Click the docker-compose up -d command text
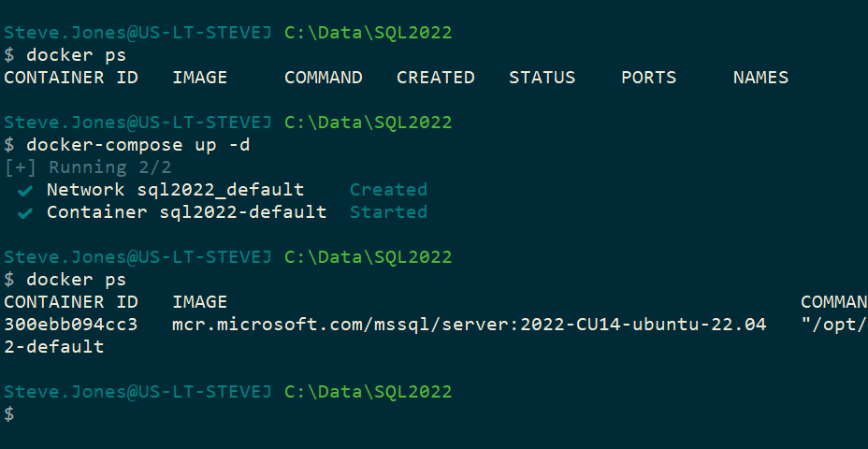Image resolution: width=868 pixels, height=449 pixels. pos(138,145)
